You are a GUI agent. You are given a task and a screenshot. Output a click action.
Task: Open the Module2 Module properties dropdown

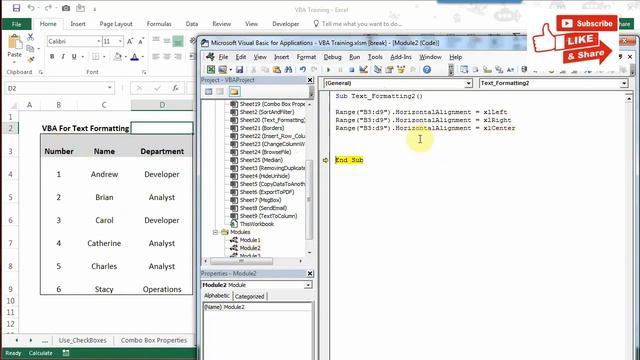308,285
